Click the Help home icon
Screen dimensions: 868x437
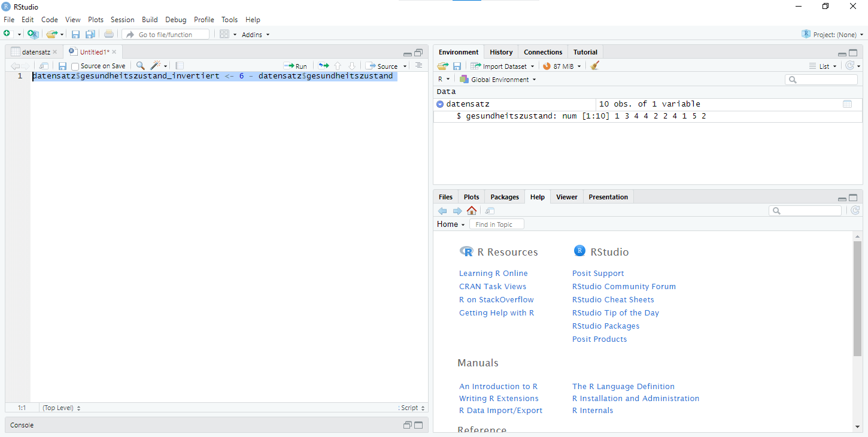(x=472, y=211)
